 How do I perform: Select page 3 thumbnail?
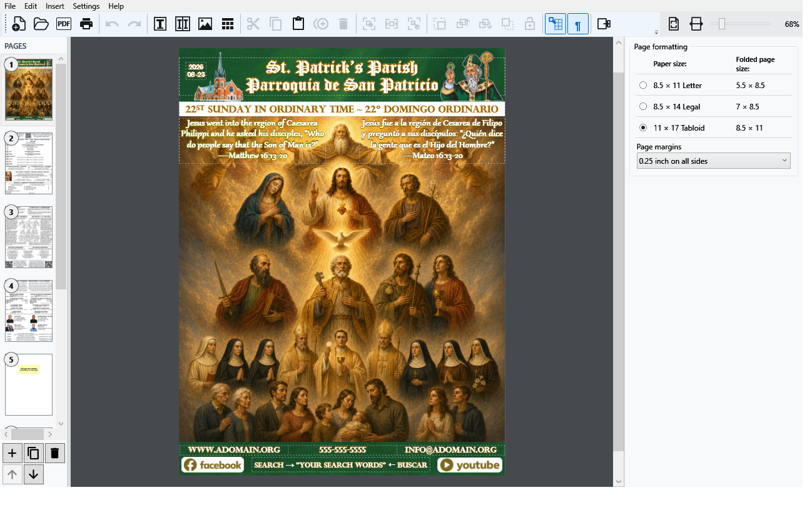tap(29, 237)
